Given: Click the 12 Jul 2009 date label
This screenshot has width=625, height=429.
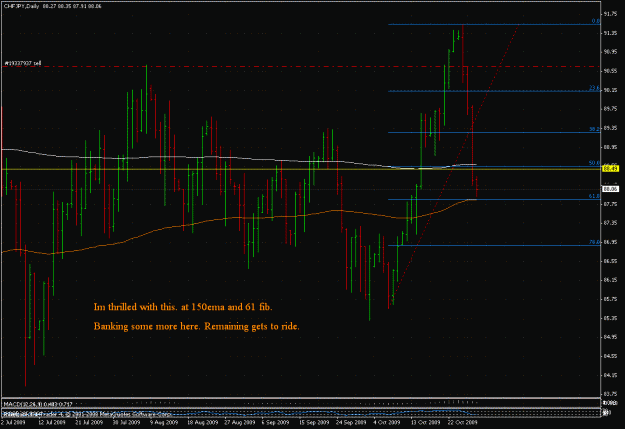Looking at the screenshot, I should point(52,422).
